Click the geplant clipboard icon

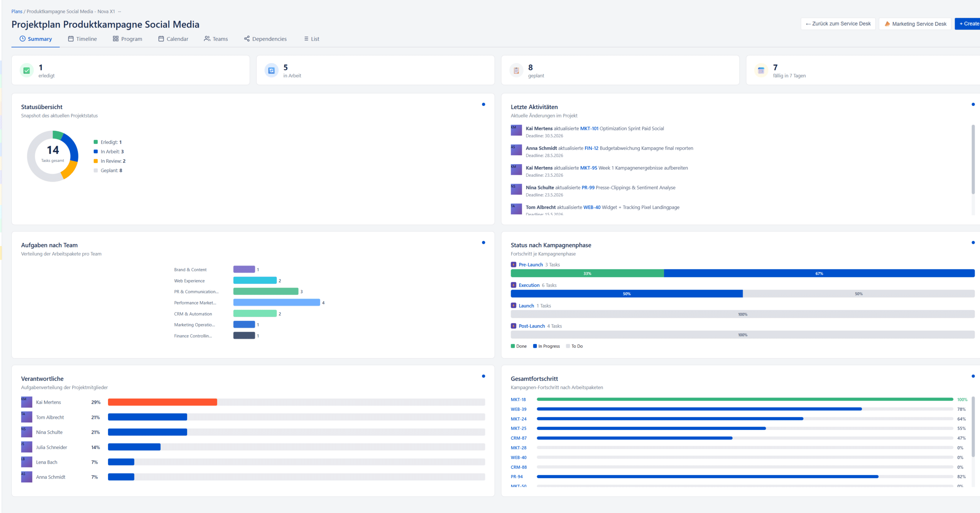click(x=516, y=70)
